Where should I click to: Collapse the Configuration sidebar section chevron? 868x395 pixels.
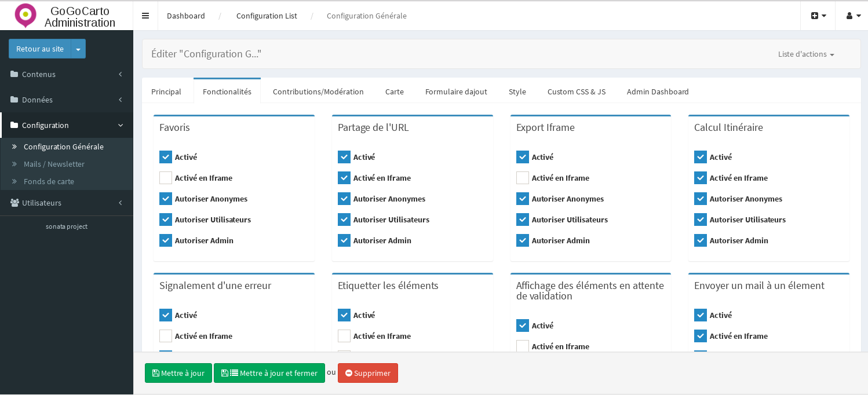tap(121, 125)
